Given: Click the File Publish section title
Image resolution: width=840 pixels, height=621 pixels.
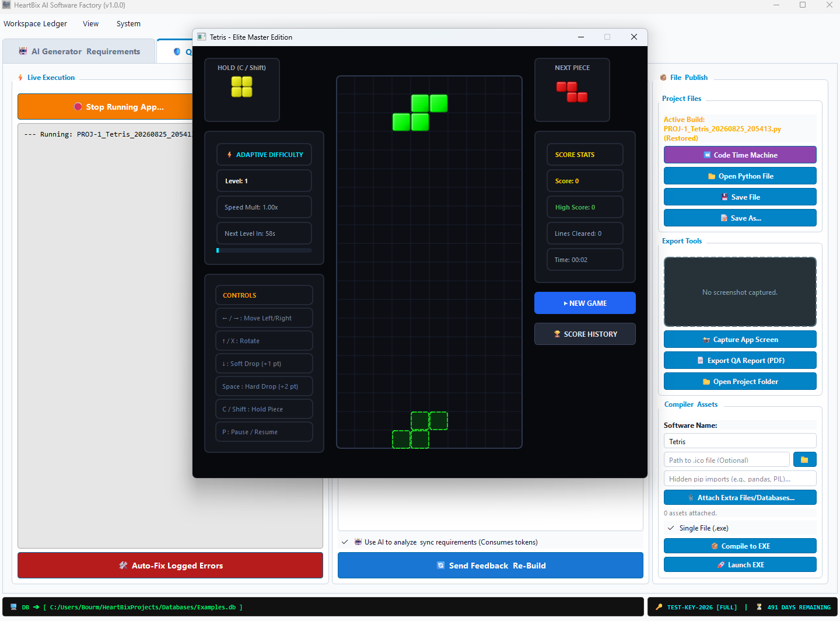Looking at the screenshot, I should 689,78.
